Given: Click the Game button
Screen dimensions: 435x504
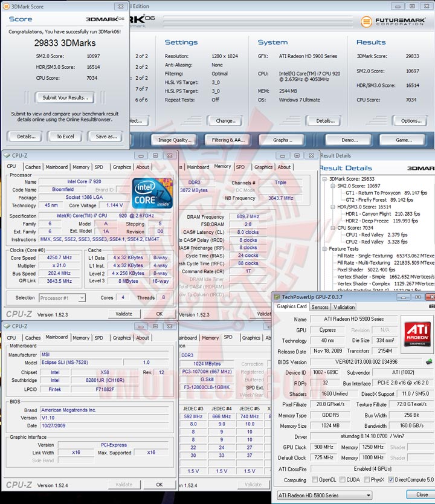Looking at the screenshot, I should pyautogui.click(x=404, y=140).
